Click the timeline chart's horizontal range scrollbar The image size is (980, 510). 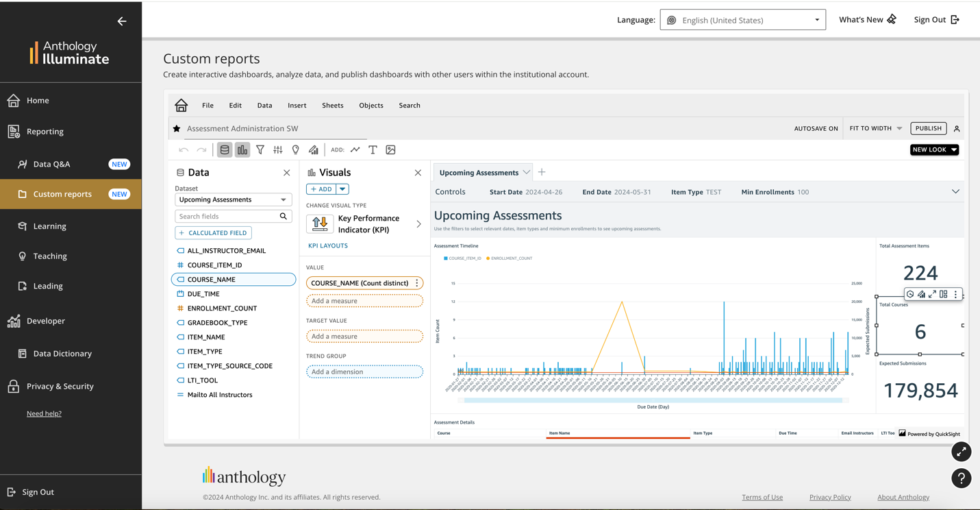(653, 400)
